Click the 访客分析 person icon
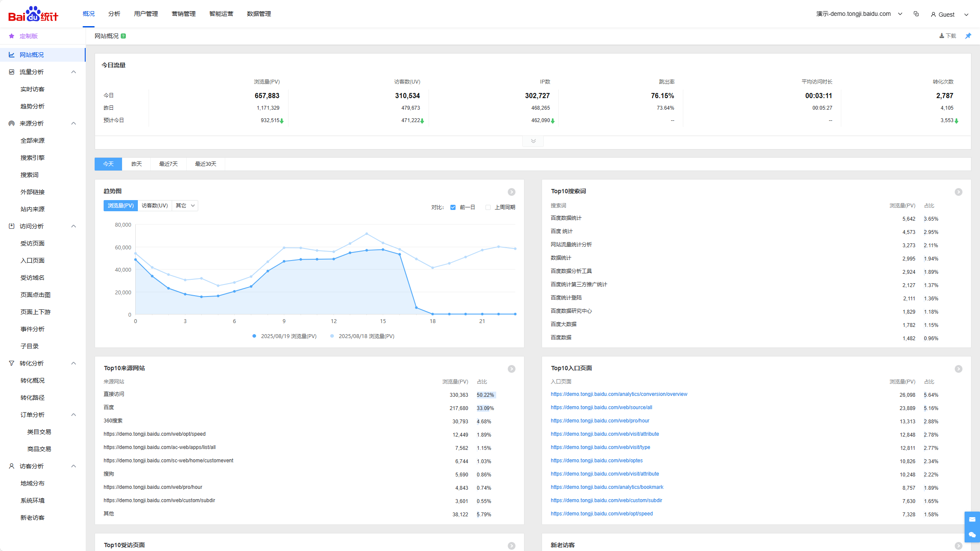The width and height of the screenshot is (980, 551). (x=12, y=466)
